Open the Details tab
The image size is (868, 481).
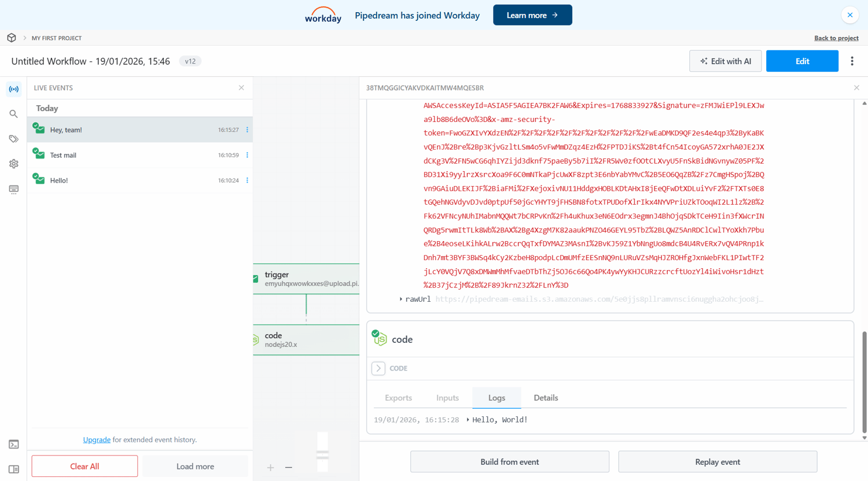[546, 398]
